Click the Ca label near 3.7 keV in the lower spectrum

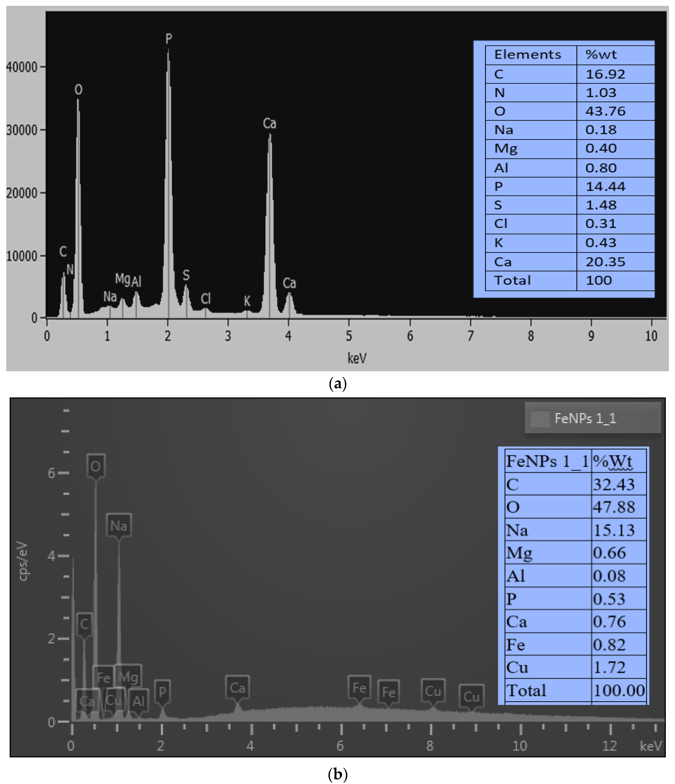coord(237,687)
